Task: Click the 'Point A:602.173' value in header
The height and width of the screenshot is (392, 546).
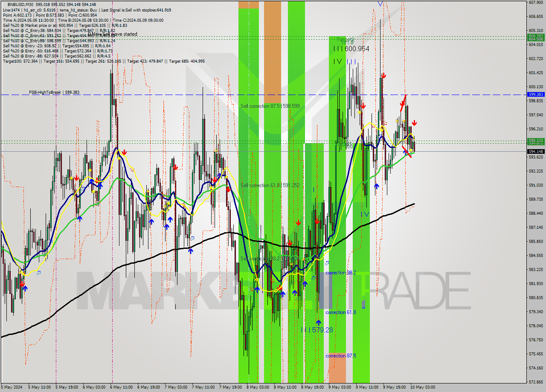Action: 16,15
